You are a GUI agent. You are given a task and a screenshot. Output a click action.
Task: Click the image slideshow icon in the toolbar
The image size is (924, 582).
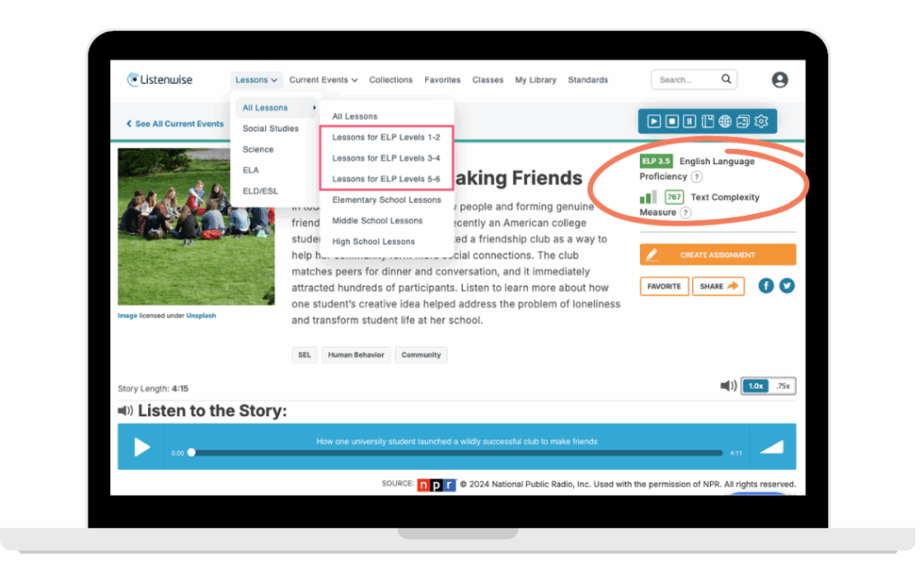point(743,121)
